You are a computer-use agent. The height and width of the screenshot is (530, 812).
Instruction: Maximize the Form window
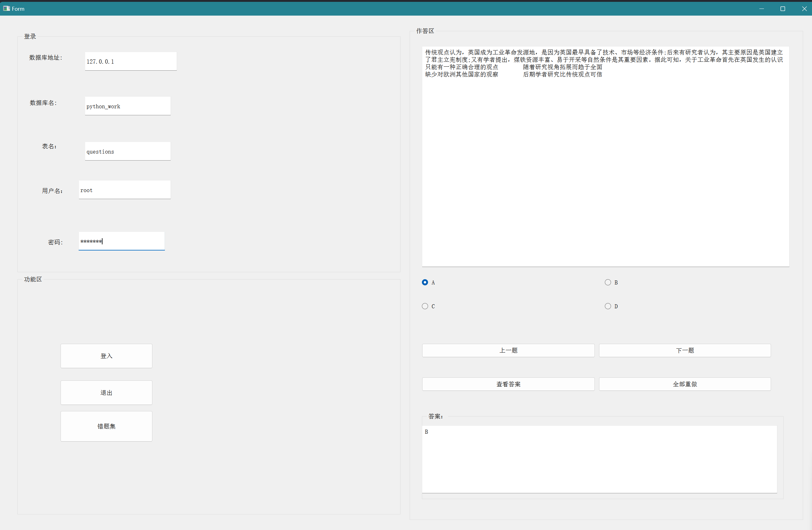[x=783, y=9]
